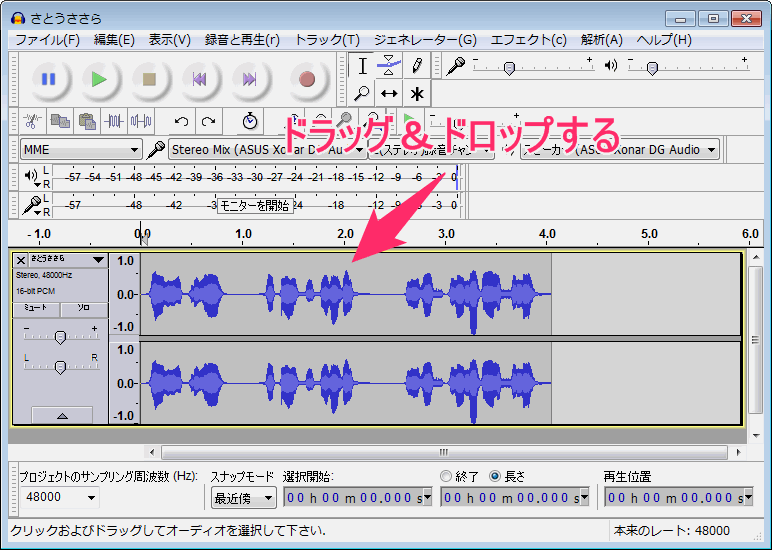Collapse the track with the triangle button

click(62, 415)
